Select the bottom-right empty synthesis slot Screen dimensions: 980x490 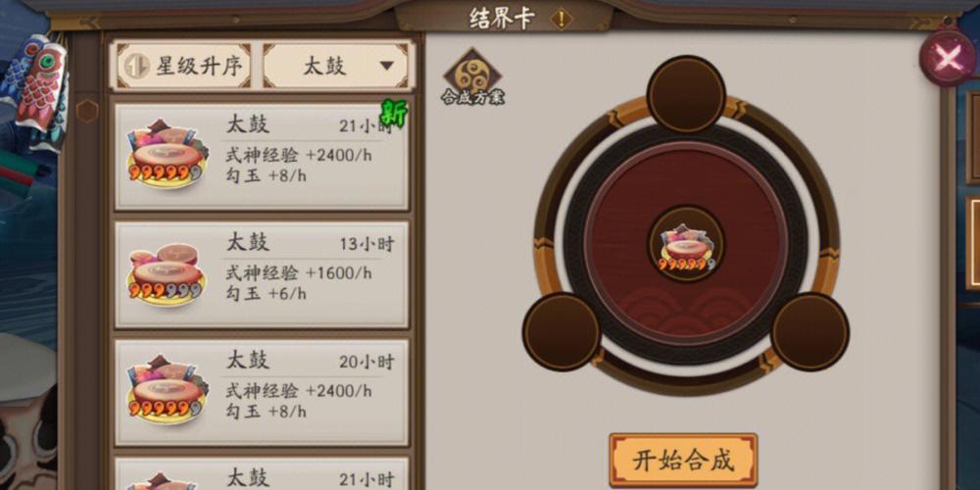(809, 331)
